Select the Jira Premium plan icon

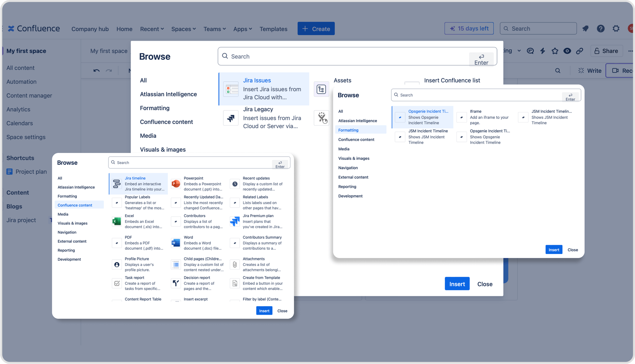tap(235, 221)
